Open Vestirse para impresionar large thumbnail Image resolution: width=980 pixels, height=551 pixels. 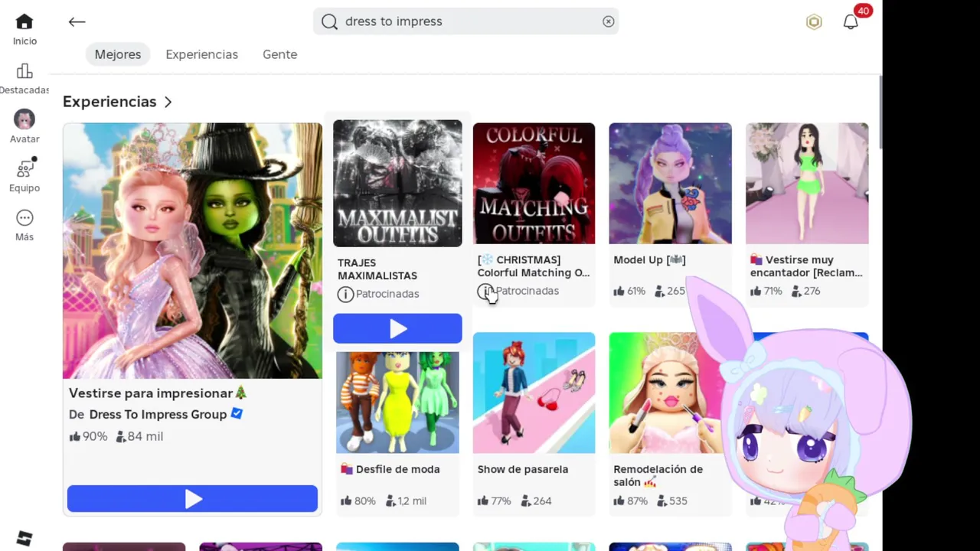click(192, 251)
